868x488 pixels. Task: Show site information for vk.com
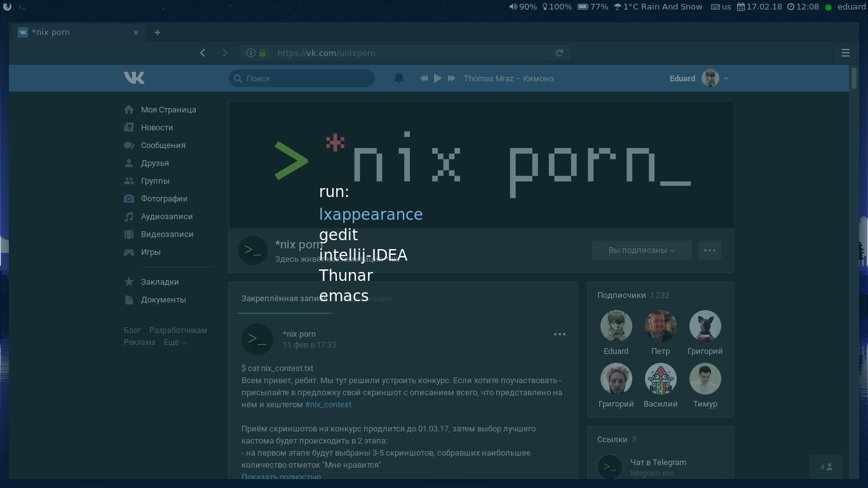click(251, 53)
